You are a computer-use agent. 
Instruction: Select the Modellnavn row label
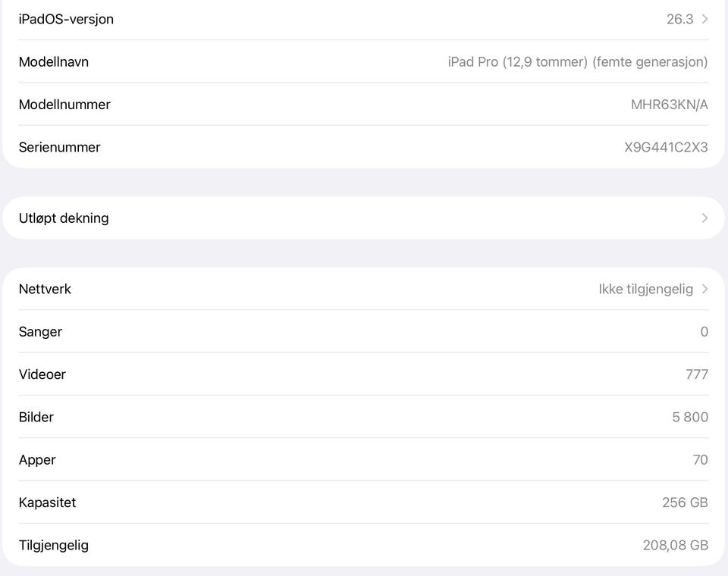[53, 62]
